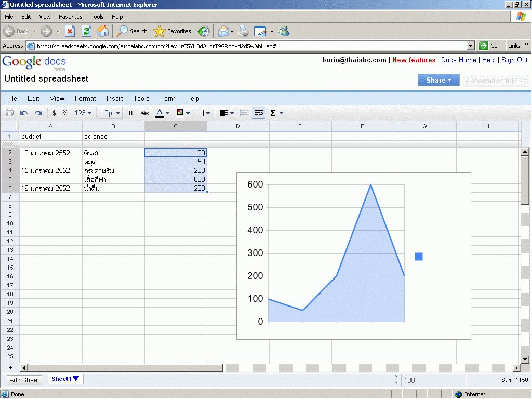Apply currency format with dollar icon
The height and width of the screenshot is (399, 532).
pos(54,113)
